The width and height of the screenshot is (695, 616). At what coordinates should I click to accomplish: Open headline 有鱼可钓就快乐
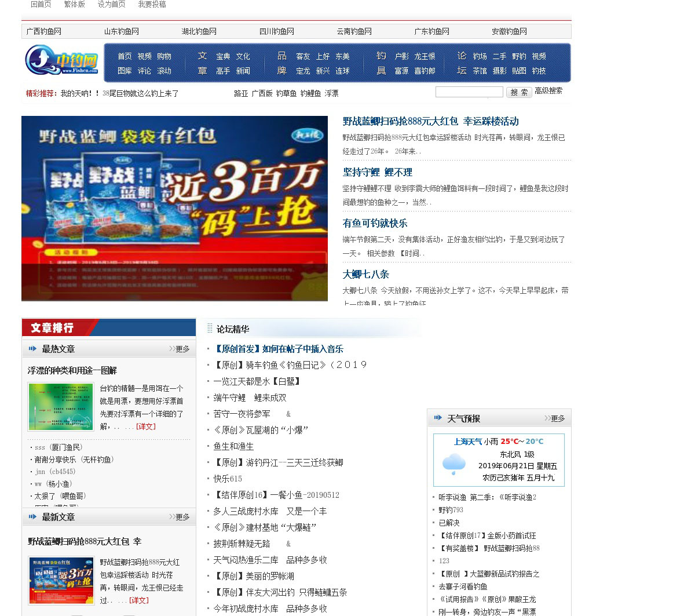(x=375, y=223)
